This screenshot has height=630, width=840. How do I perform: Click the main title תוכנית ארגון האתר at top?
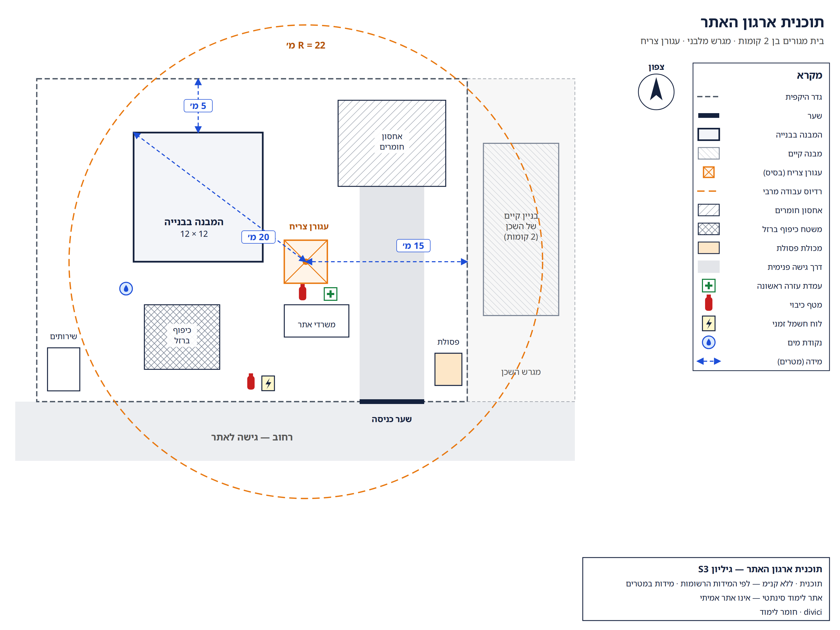tap(762, 22)
